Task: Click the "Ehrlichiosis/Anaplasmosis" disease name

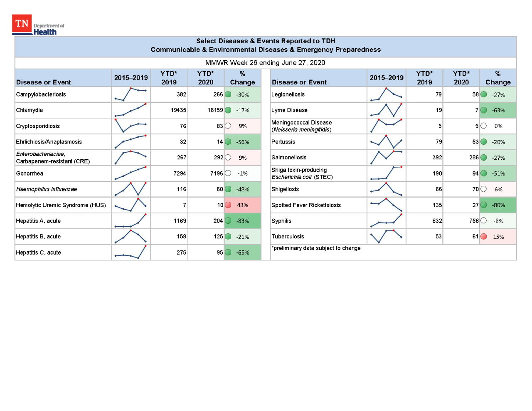Action: pyautogui.click(x=49, y=142)
